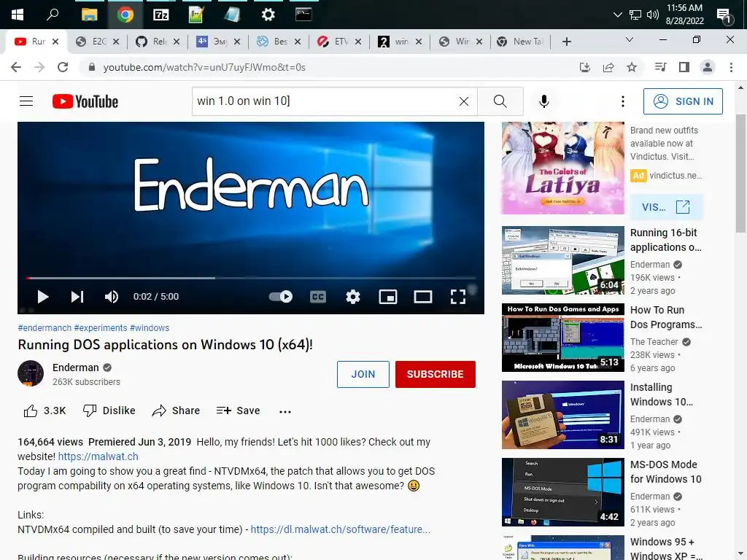Install app icon in address bar

tap(584, 67)
